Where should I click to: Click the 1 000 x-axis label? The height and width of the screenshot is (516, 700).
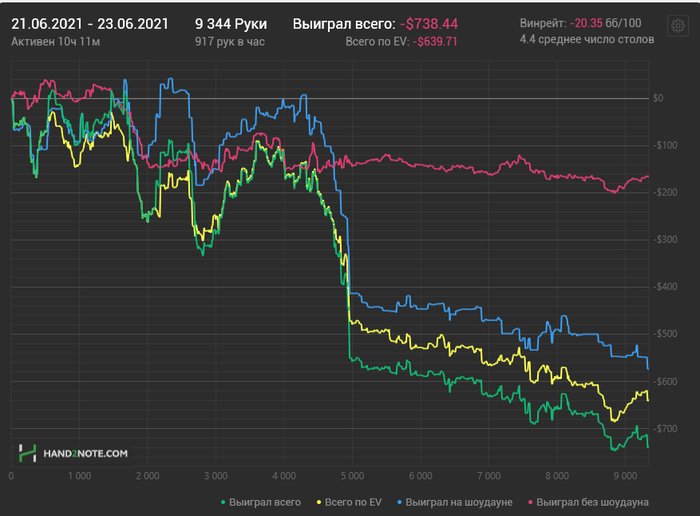tap(79, 476)
